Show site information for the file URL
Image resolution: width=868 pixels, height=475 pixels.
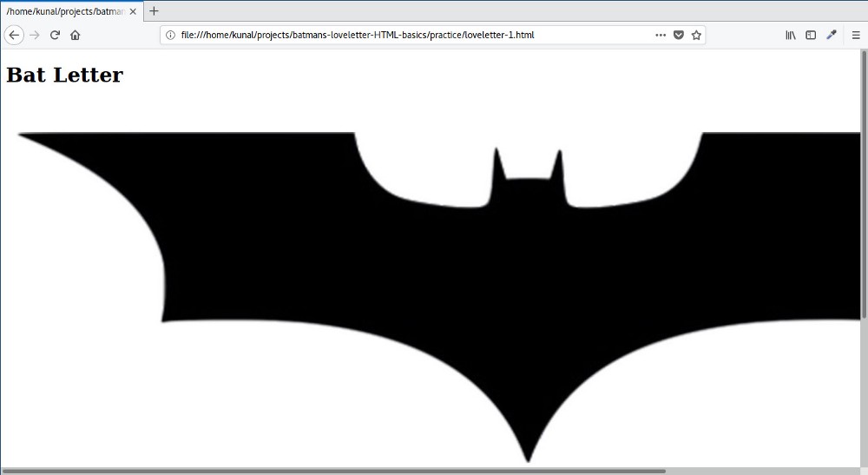(x=170, y=35)
